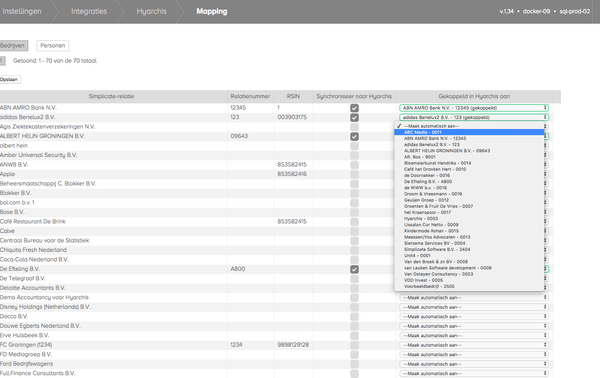The image size is (600, 378).
Task: Click the Opslaan button
Action: click(x=10, y=80)
